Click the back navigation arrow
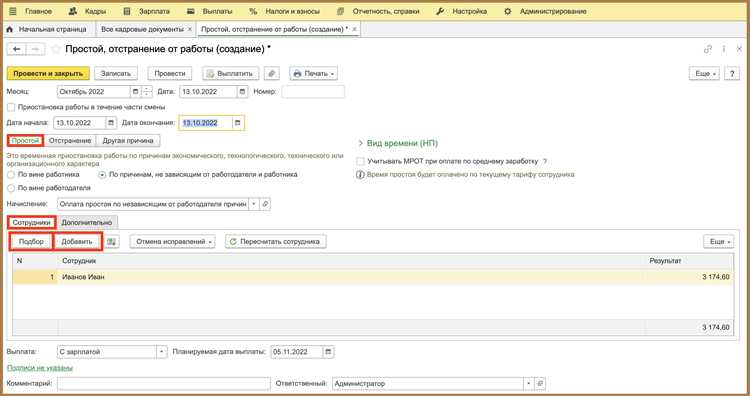Screen dimensions: 750x396 coord(17,49)
